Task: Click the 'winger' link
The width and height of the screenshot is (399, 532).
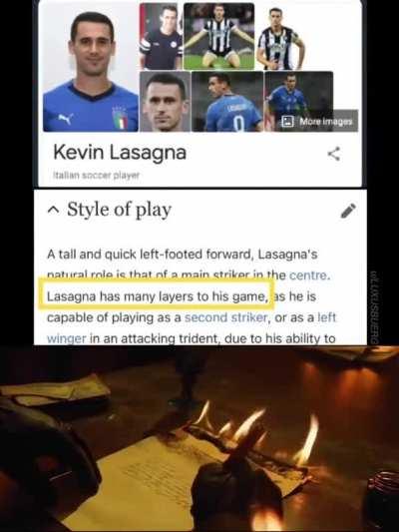Action: click(67, 338)
